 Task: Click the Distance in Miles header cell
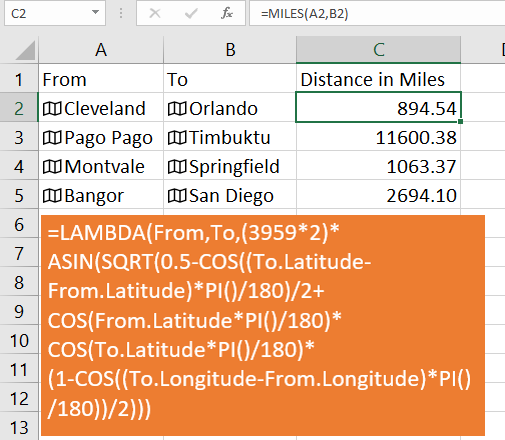click(x=378, y=80)
